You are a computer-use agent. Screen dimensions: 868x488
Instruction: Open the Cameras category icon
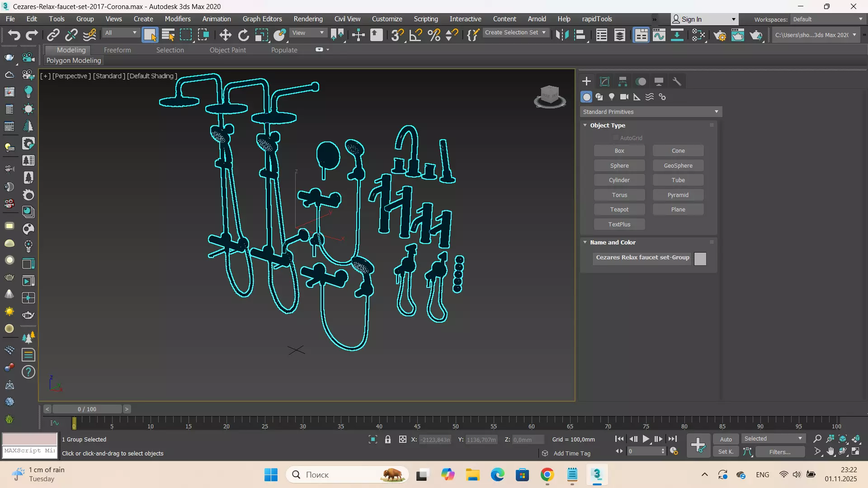click(x=624, y=97)
